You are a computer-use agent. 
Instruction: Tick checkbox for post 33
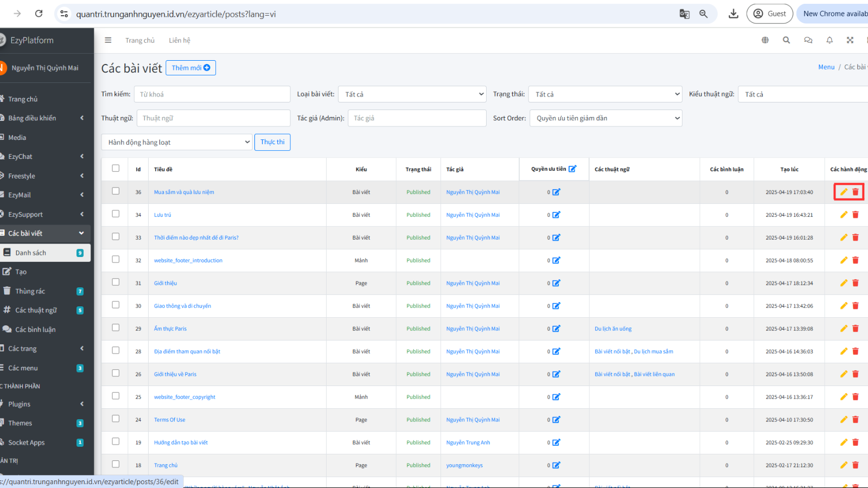pyautogui.click(x=116, y=236)
